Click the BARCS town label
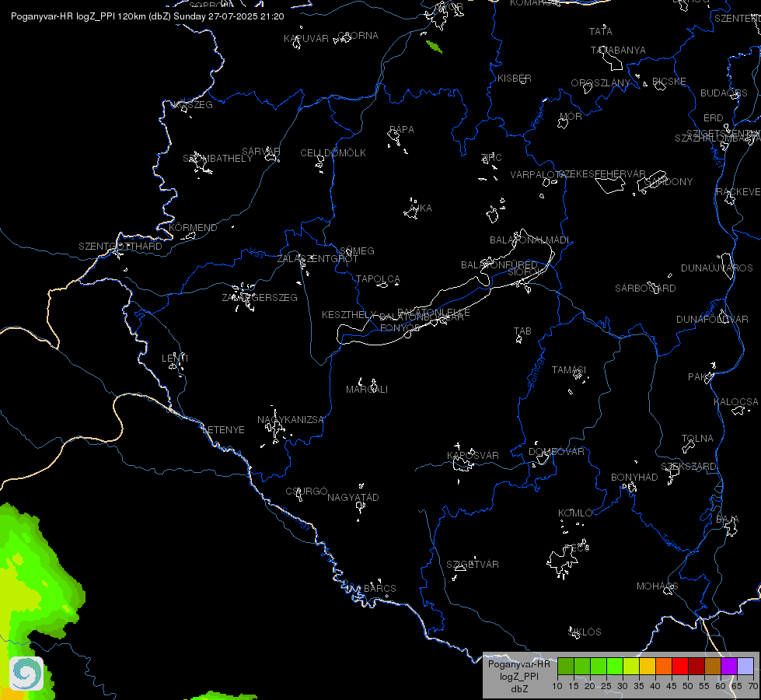The image size is (761, 700). 380,589
